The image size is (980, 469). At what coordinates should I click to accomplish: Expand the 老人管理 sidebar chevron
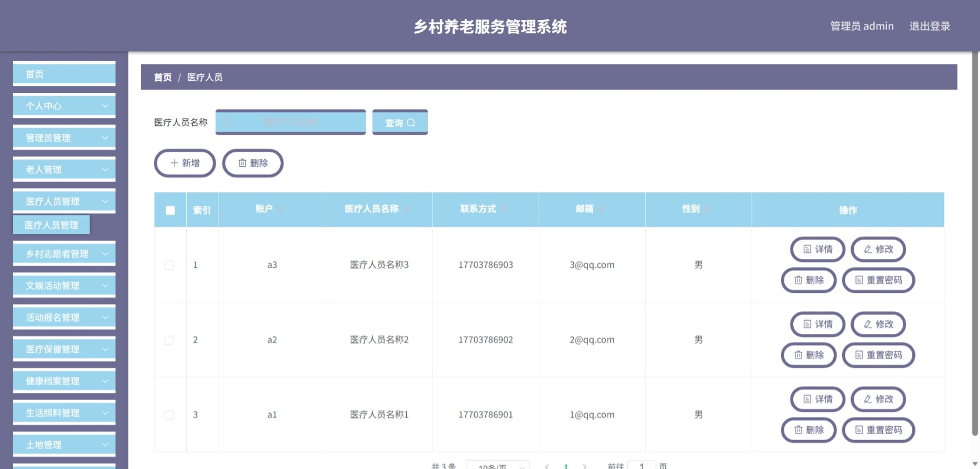(x=105, y=169)
